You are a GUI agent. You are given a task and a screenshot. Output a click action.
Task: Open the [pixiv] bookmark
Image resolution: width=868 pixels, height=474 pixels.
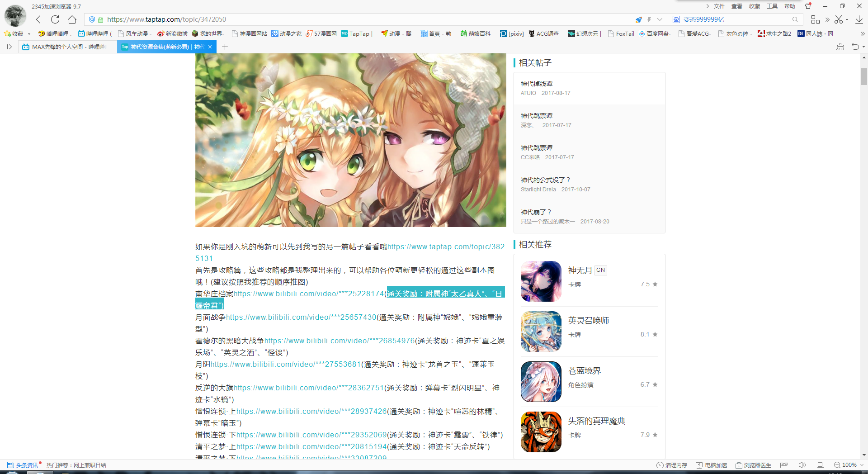[512, 33]
